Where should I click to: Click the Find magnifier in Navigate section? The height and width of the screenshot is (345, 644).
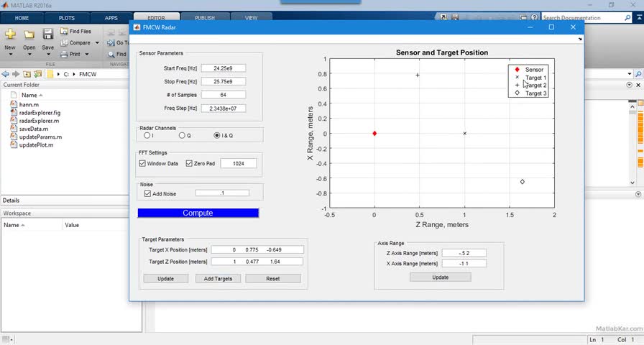tap(111, 54)
